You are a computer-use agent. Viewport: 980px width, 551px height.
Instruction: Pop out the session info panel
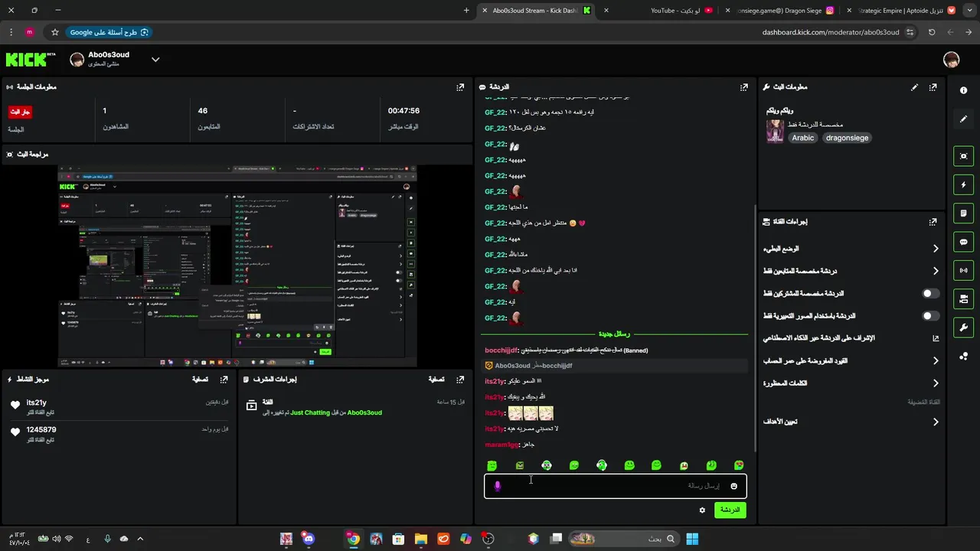click(x=460, y=87)
